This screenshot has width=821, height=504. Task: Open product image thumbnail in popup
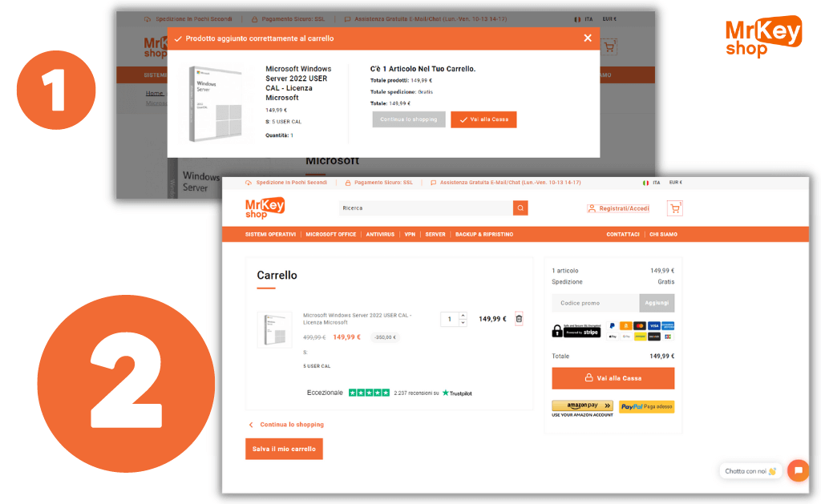pos(216,103)
